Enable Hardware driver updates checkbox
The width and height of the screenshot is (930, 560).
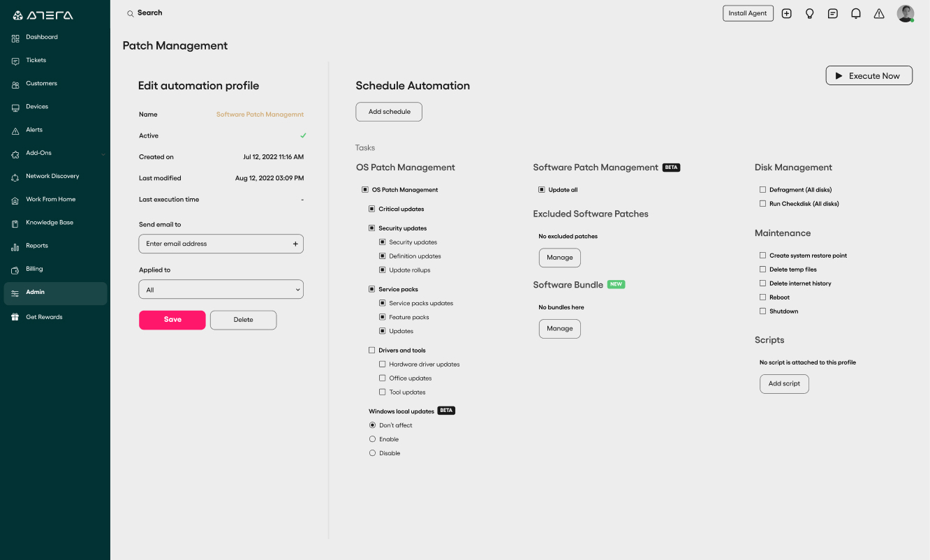[383, 364]
